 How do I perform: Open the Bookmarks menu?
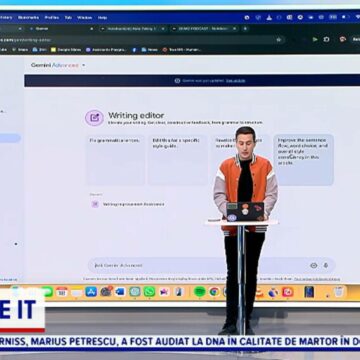28,17
